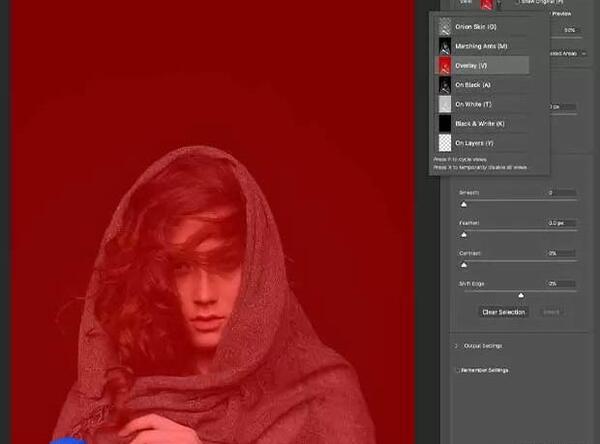Expand the Output Settings section
Viewport: 600px width, 444px height.
(x=456, y=346)
